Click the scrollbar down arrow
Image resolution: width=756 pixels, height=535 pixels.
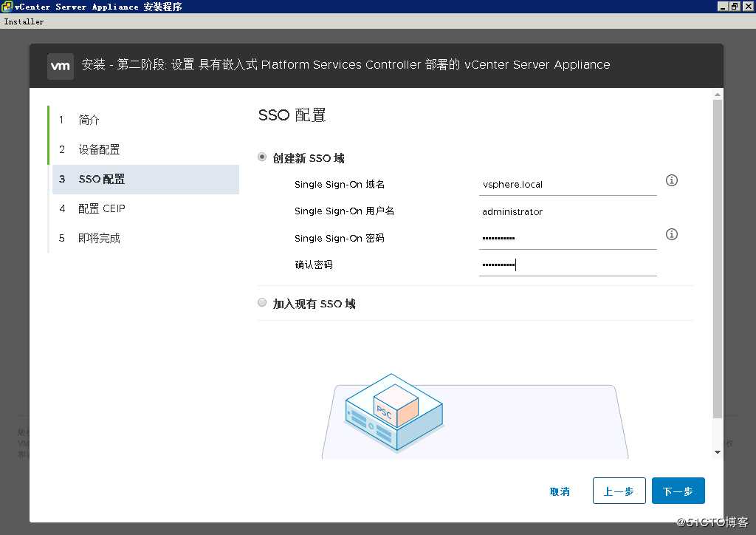pyautogui.click(x=718, y=452)
